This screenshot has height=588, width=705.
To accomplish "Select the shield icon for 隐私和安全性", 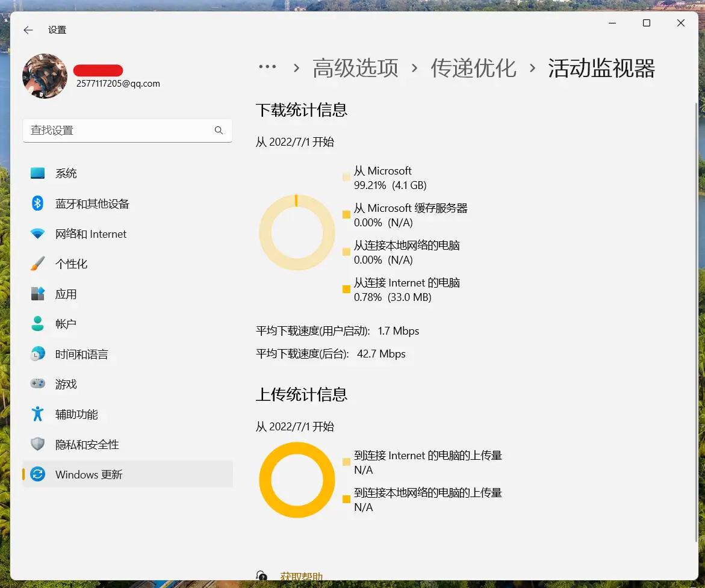I will [x=37, y=444].
